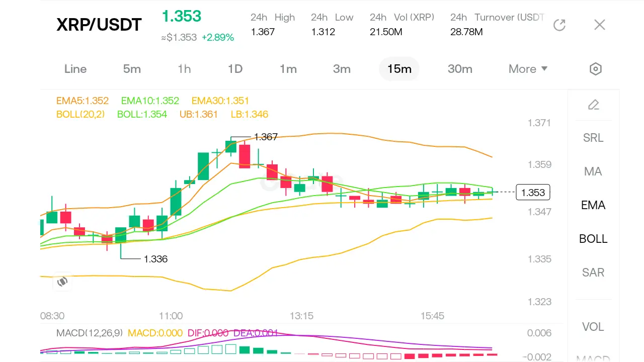This screenshot has height=362, width=644.
Task: Click the XRP/USDT pair title
Action: pyautogui.click(x=99, y=25)
